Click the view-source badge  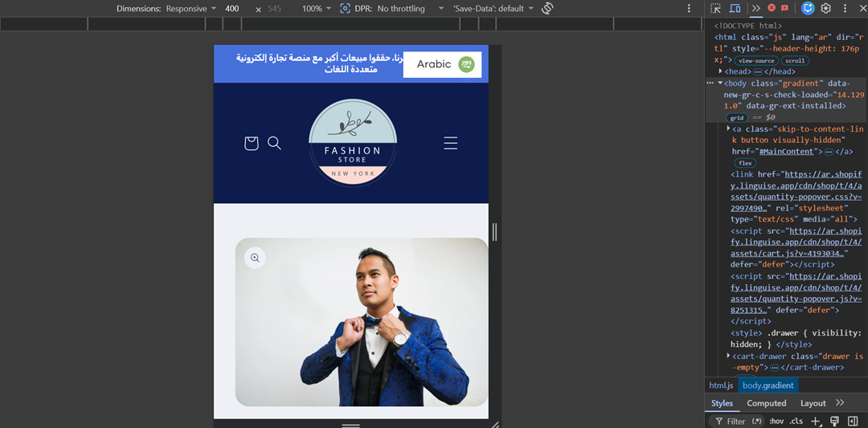pos(757,61)
